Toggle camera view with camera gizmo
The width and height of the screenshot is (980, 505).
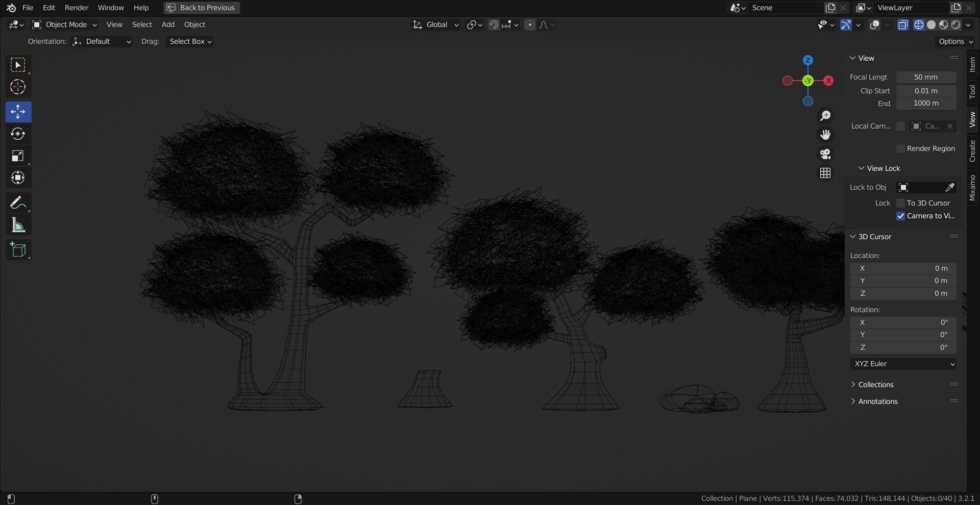pyautogui.click(x=825, y=154)
